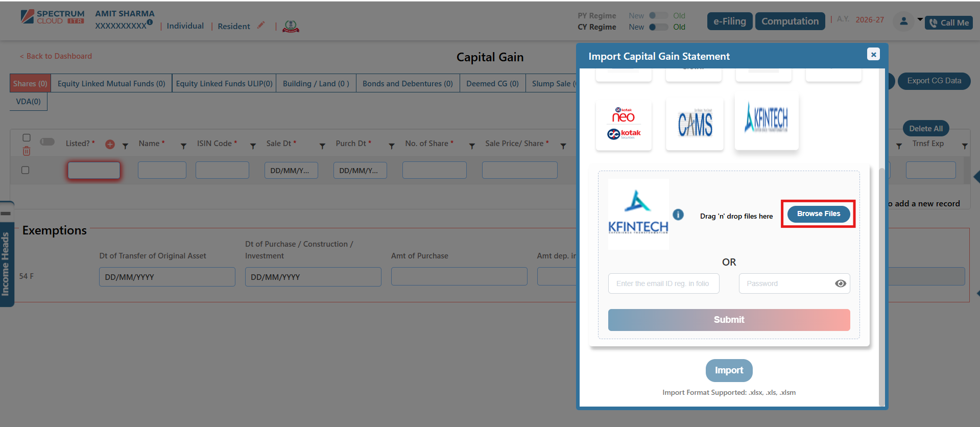
Task: Open the Sale Dt column filter
Action: (x=322, y=146)
